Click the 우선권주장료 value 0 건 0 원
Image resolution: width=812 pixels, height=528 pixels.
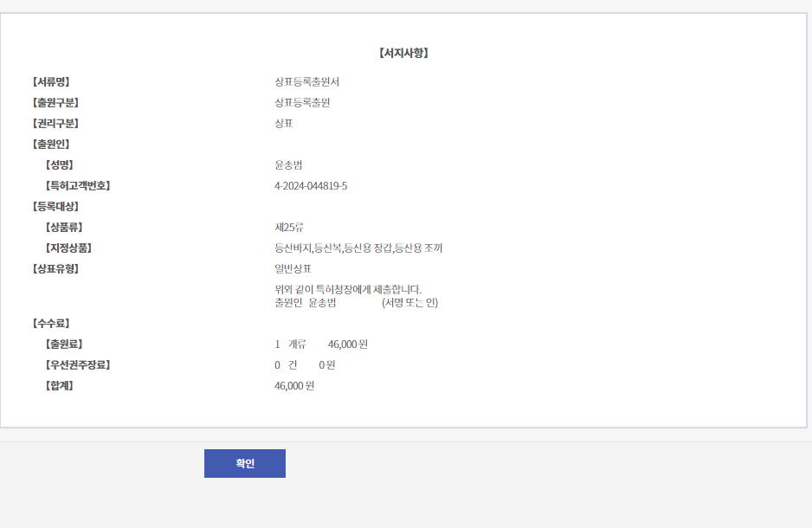click(x=305, y=365)
